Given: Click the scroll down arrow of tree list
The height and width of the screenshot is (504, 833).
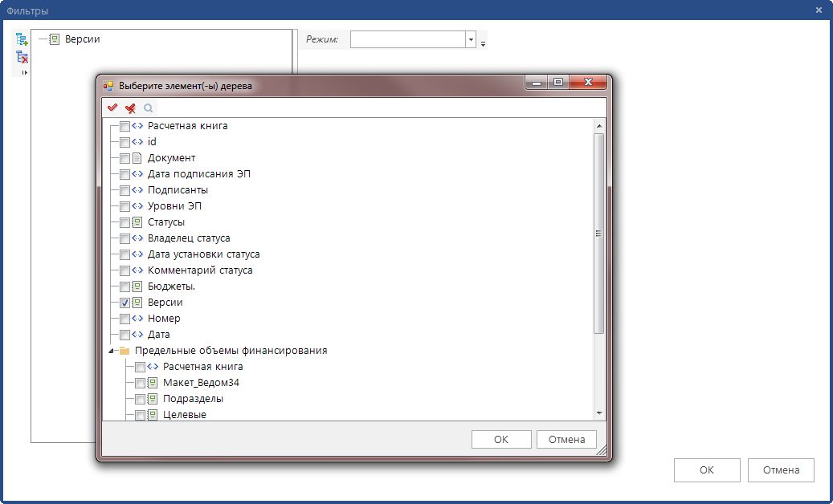Looking at the screenshot, I should pos(598,413).
